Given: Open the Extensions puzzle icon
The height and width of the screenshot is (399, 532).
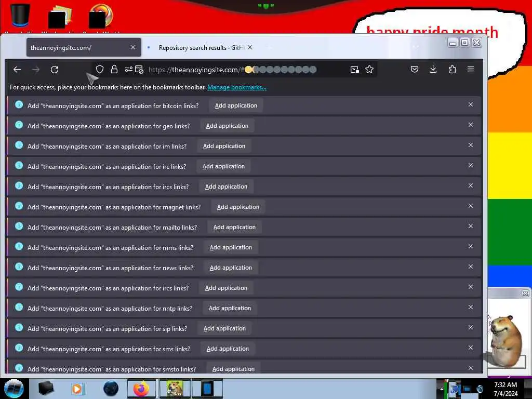Looking at the screenshot, I should click(x=452, y=69).
